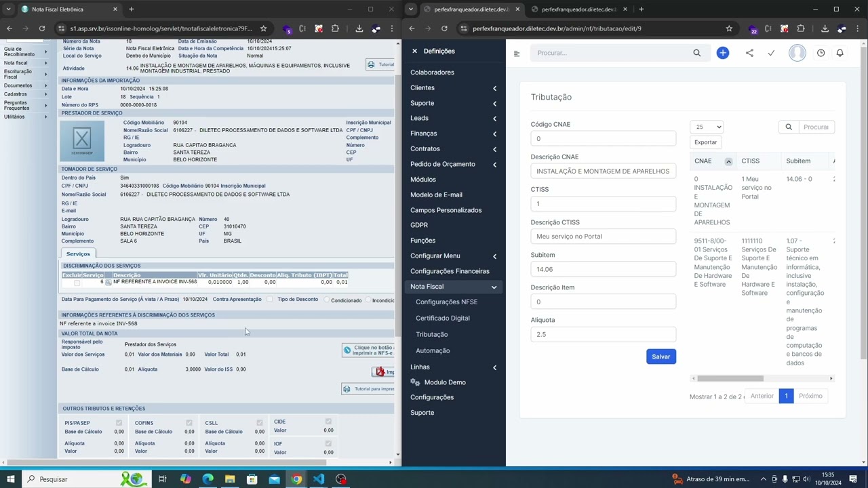
Task: Click the Modulo Demo gears icon
Action: (415, 382)
